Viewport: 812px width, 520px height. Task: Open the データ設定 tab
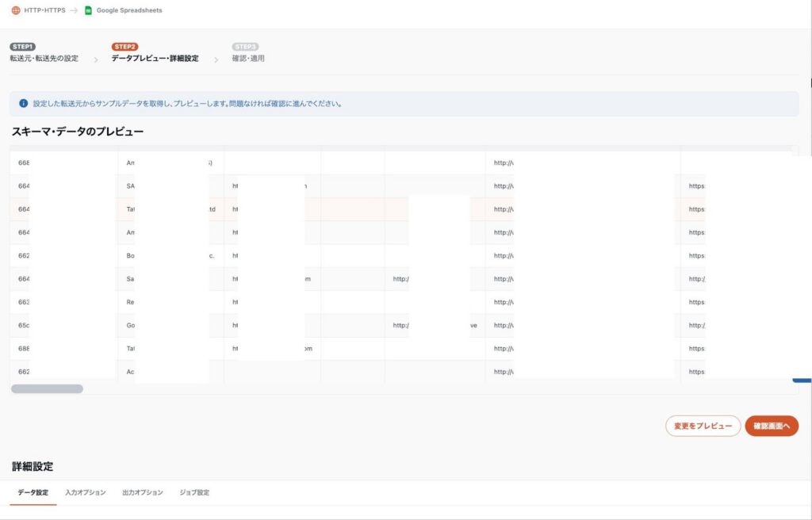[x=33, y=493]
